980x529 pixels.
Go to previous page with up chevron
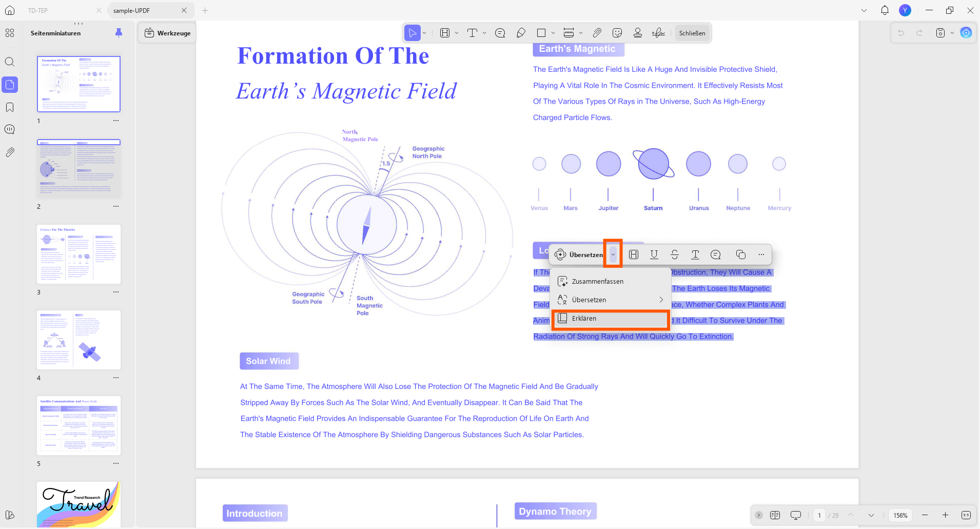[851, 515]
